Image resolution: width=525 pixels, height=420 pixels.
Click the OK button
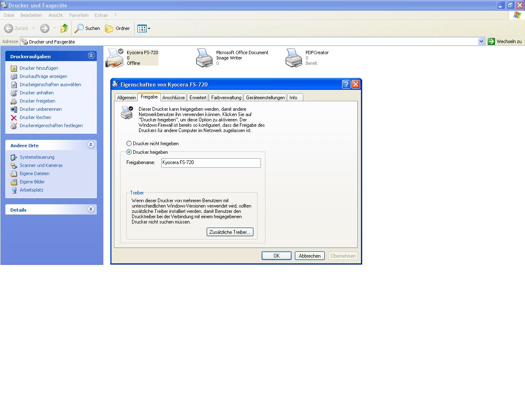pos(276,256)
